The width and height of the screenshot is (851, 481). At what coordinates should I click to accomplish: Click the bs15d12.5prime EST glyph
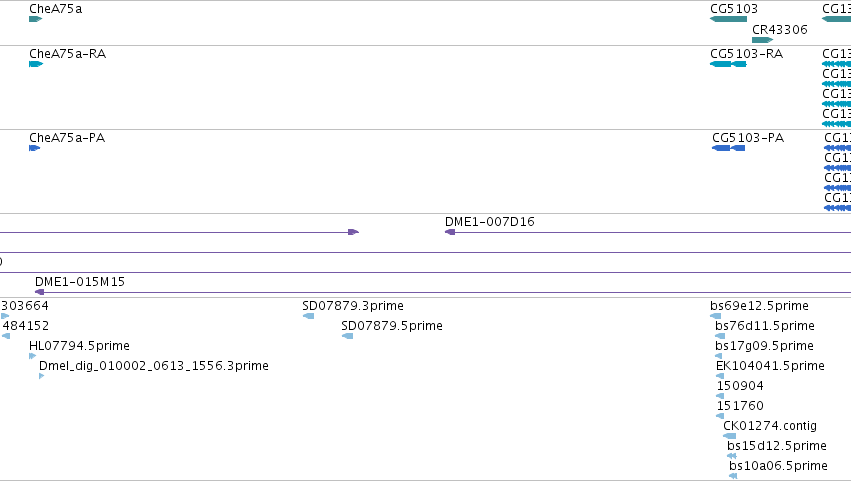coord(732,456)
